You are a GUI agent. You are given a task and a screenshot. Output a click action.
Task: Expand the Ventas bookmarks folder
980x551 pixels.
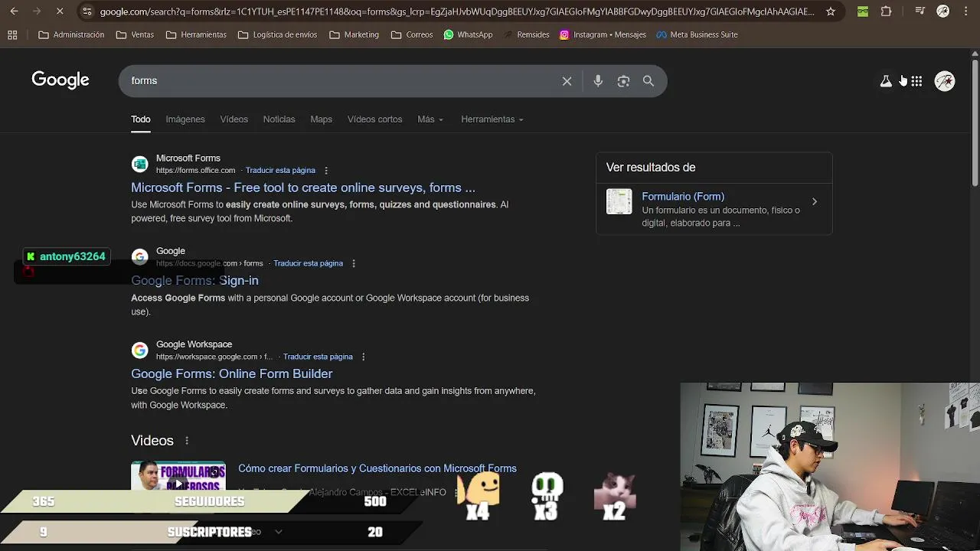tap(135, 34)
